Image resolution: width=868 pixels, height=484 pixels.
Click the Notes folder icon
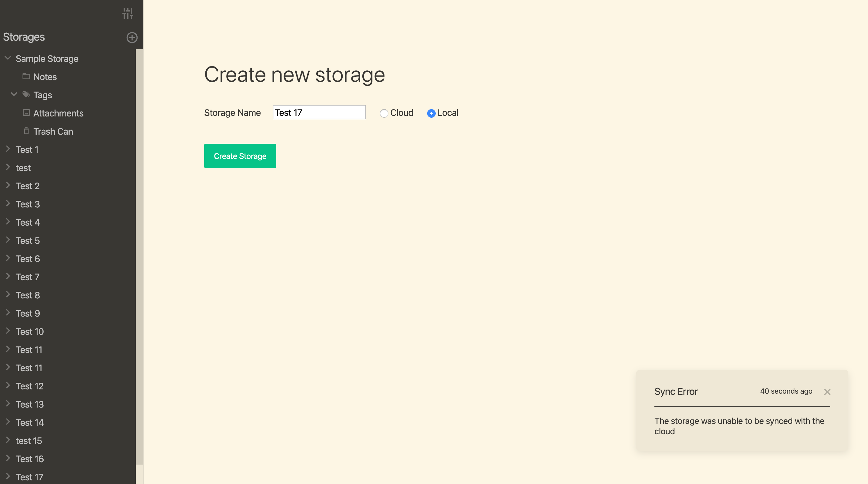pyautogui.click(x=26, y=76)
